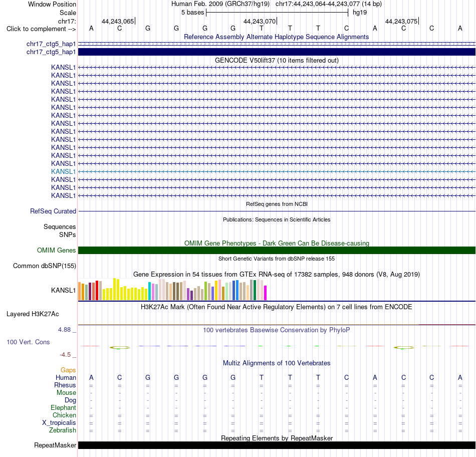476x457 pixels.
Task: Click the light-blue KANSL1 transcript arrow line
Action: coord(277,171)
